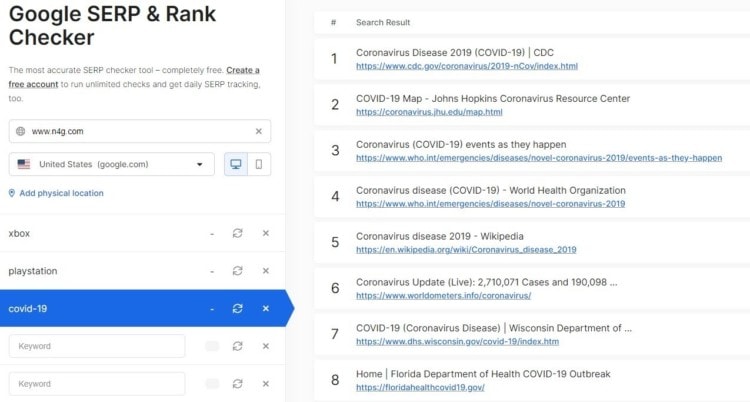Viewport: 750px width, 402px height.
Task: Remove the playstation keyword
Action: [266, 271]
